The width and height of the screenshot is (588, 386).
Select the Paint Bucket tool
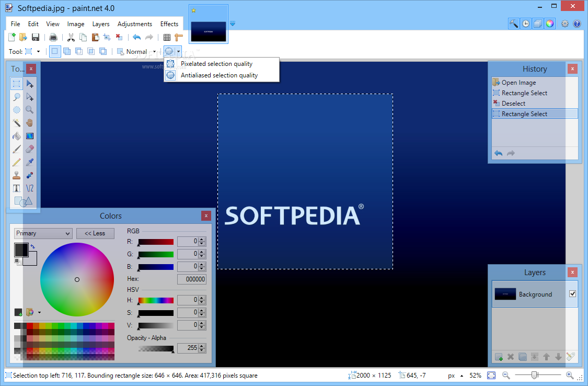click(x=17, y=136)
